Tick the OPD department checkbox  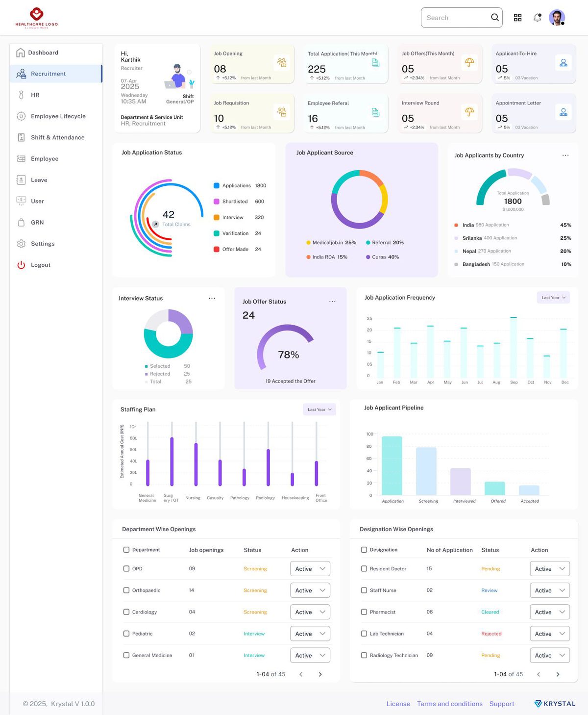point(126,569)
